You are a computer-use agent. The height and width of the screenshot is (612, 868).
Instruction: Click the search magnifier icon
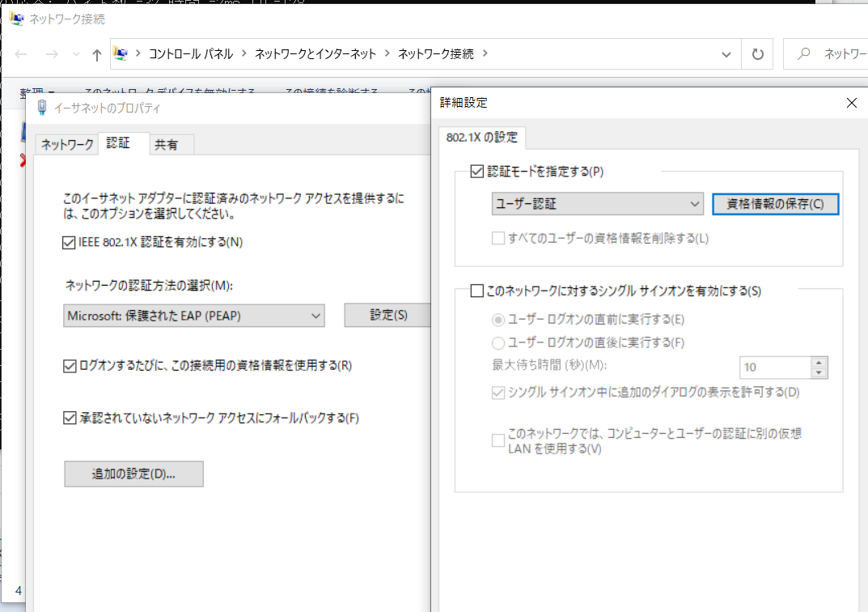[803, 53]
